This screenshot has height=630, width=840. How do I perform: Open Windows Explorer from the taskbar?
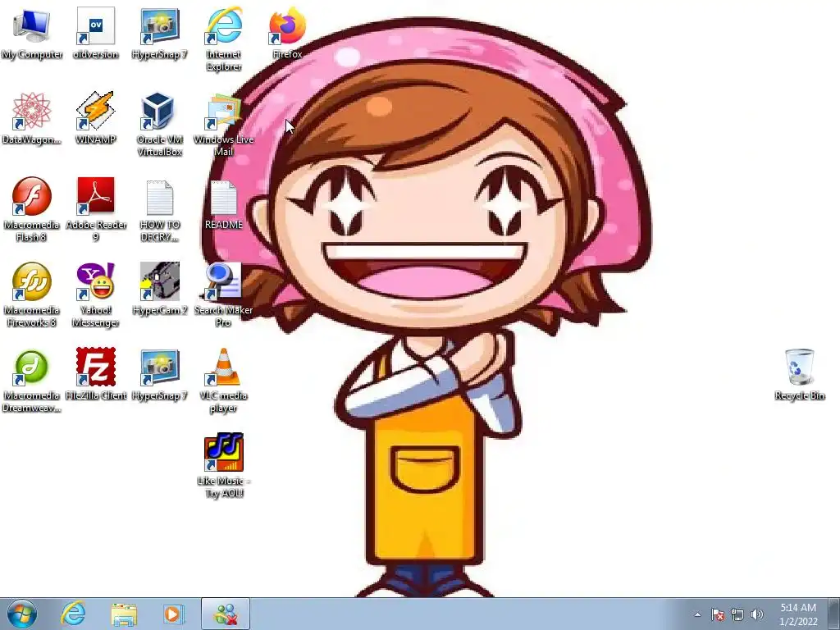coord(124,614)
